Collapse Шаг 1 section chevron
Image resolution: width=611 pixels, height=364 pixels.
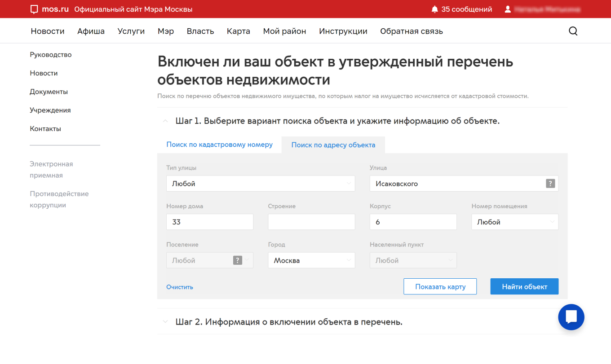tap(165, 121)
